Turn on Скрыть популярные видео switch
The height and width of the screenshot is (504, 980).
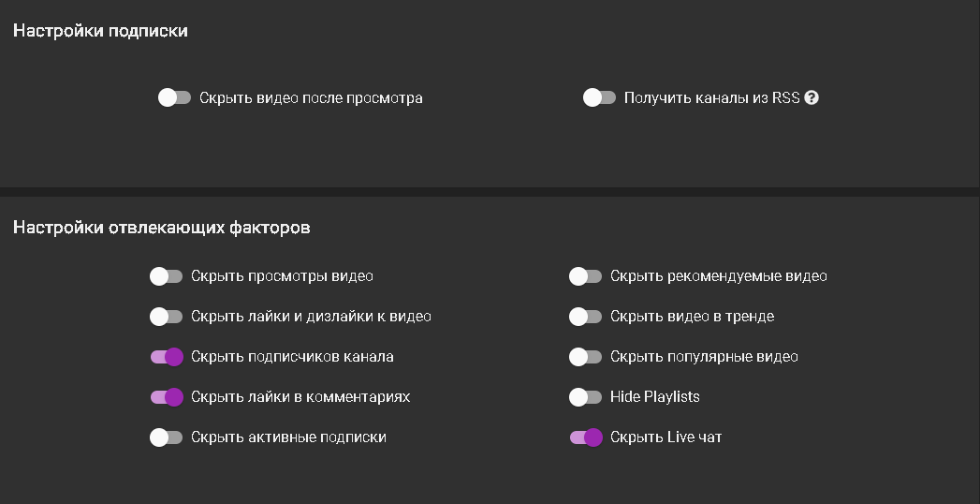click(x=585, y=357)
